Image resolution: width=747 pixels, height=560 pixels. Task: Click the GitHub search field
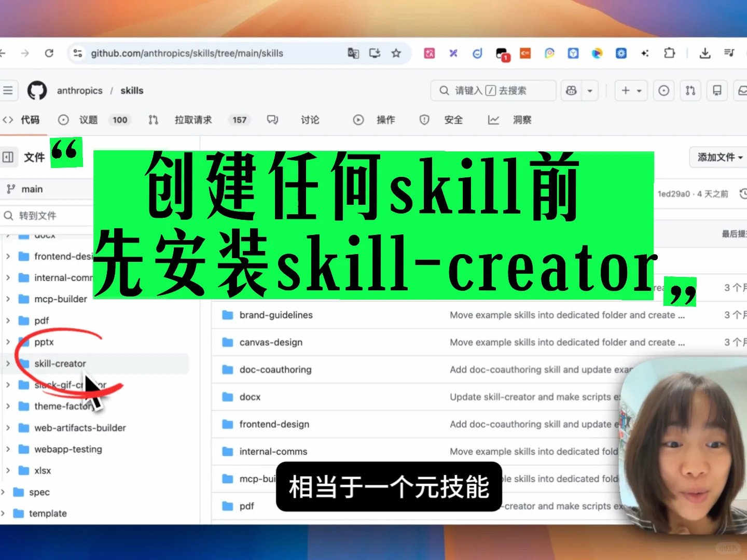click(493, 90)
